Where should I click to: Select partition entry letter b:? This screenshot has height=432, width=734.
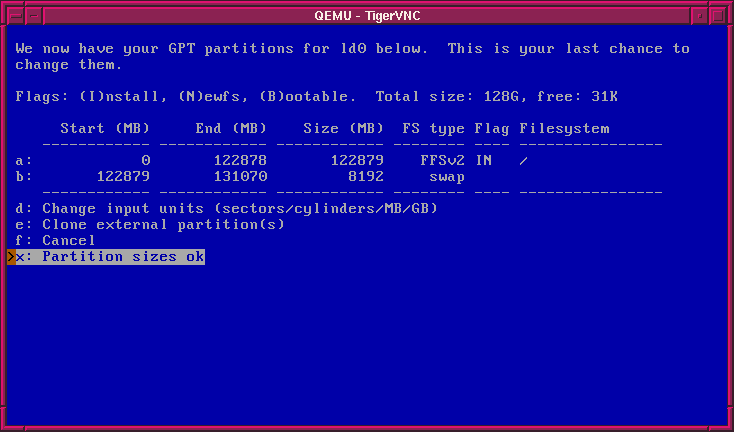point(24,176)
